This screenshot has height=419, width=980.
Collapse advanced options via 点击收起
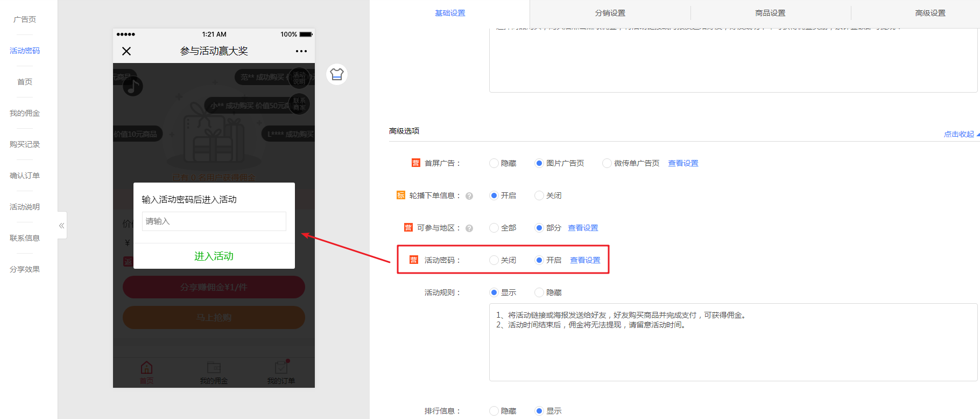click(961, 134)
